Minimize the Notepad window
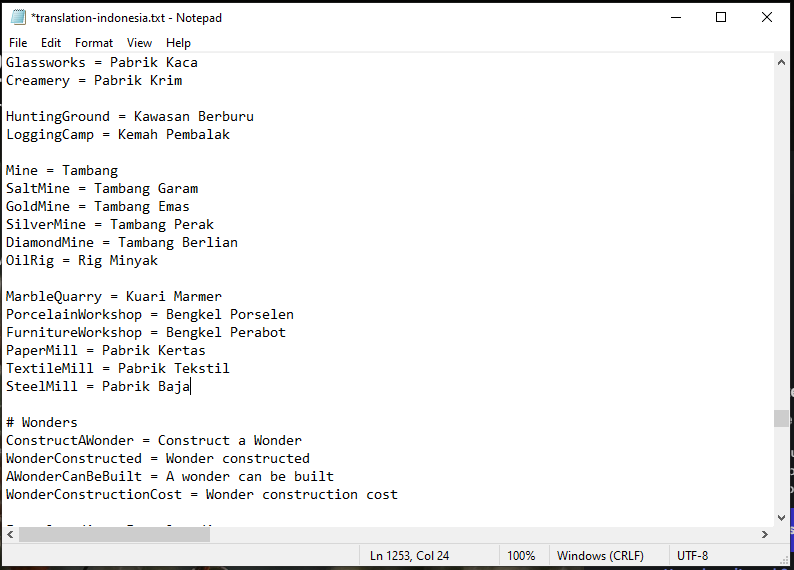Image resolution: width=794 pixels, height=570 pixels. [x=676, y=17]
